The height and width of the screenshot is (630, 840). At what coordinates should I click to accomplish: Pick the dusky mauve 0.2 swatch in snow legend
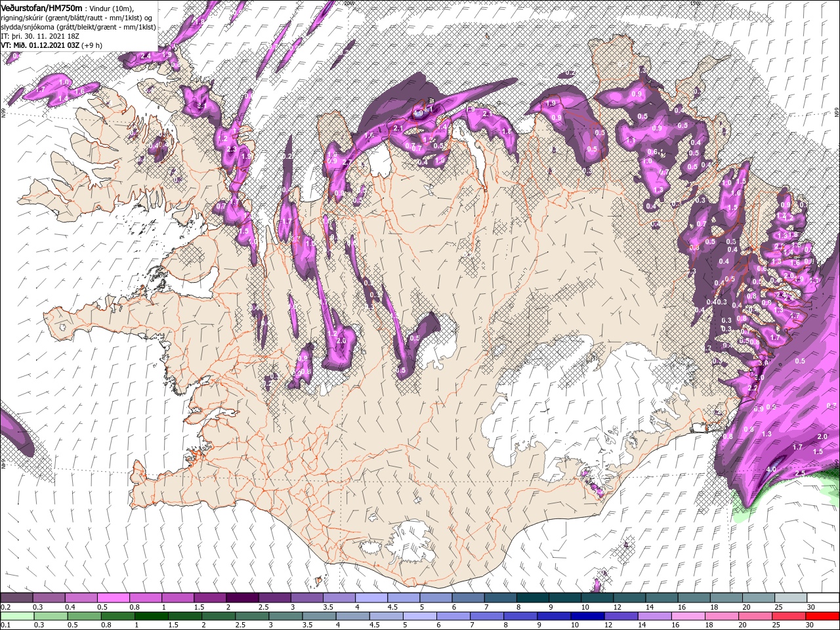(16, 598)
